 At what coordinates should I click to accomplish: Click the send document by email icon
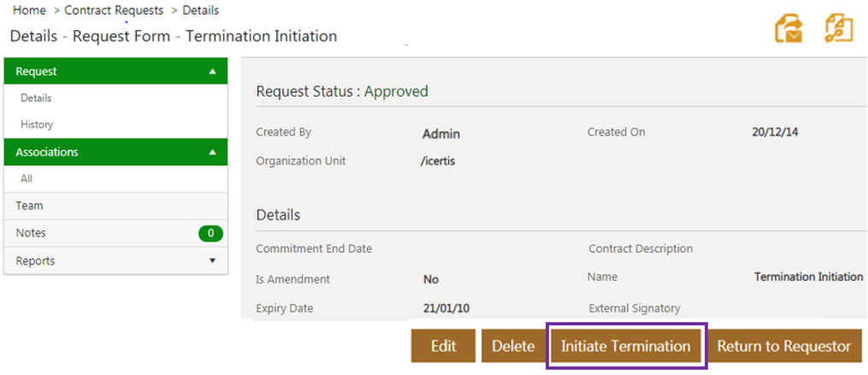click(x=788, y=28)
